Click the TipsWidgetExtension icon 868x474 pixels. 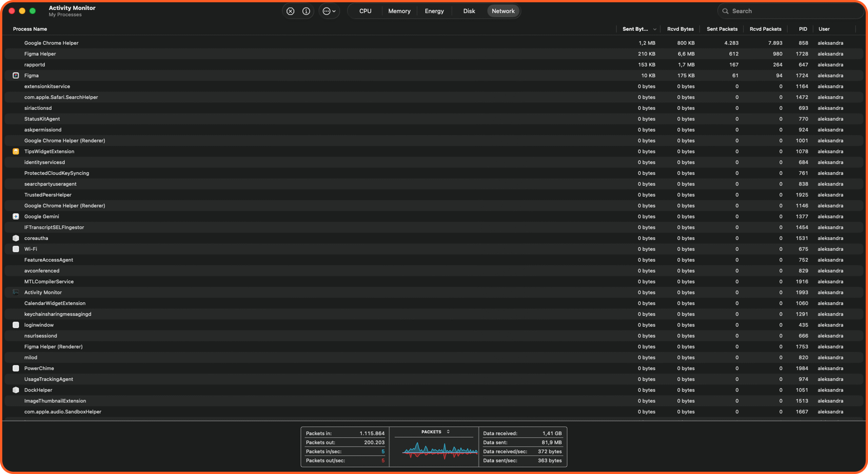tap(16, 151)
